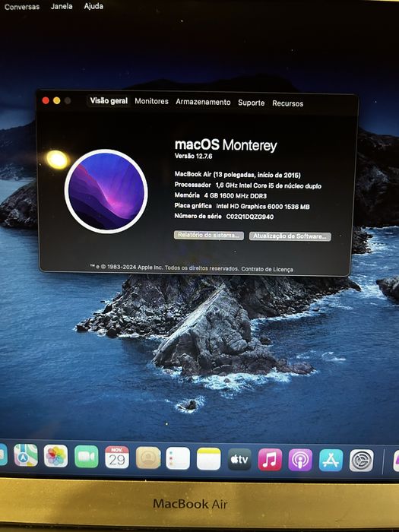
Task: Minimize the About This Mac window
Action: point(57,100)
